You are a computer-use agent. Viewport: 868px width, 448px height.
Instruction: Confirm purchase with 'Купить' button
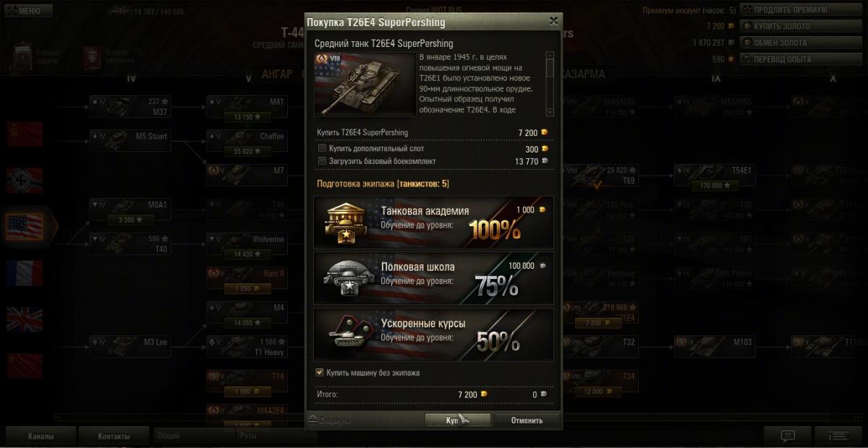tap(457, 420)
